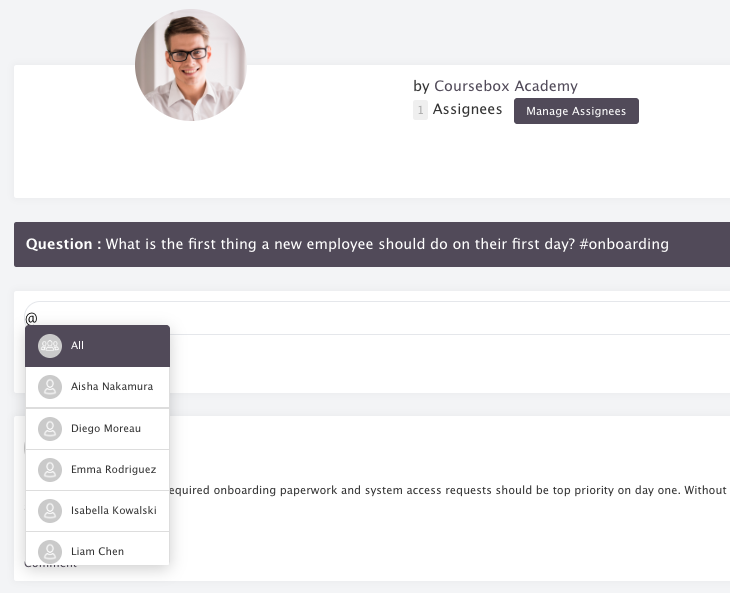Mention Liam Chen from suggestions
The image size is (730, 593).
coord(97,549)
